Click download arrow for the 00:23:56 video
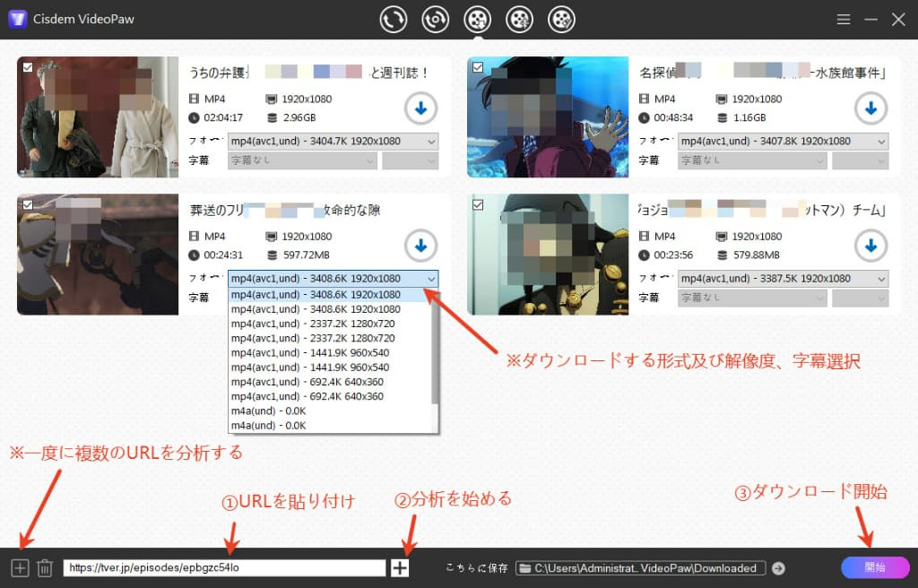The width and height of the screenshot is (918, 588). click(869, 246)
